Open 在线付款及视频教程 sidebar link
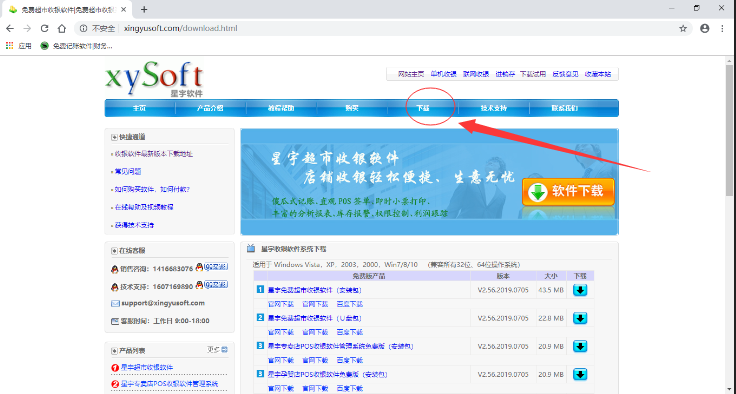 click(x=144, y=207)
